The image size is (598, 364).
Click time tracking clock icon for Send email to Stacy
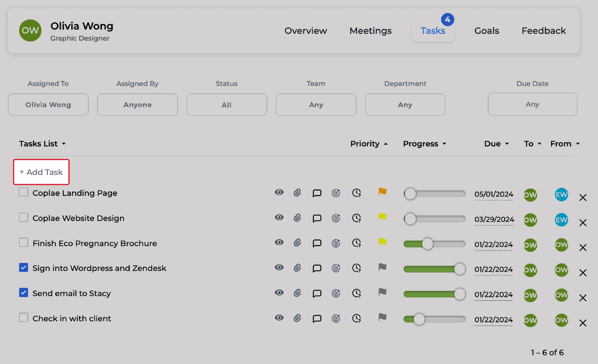tap(356, 293)
